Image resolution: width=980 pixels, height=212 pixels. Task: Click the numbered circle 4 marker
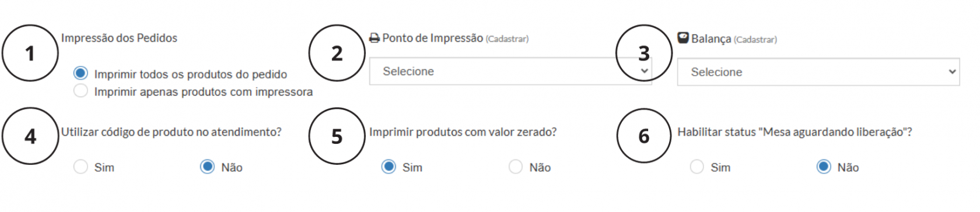30,136
